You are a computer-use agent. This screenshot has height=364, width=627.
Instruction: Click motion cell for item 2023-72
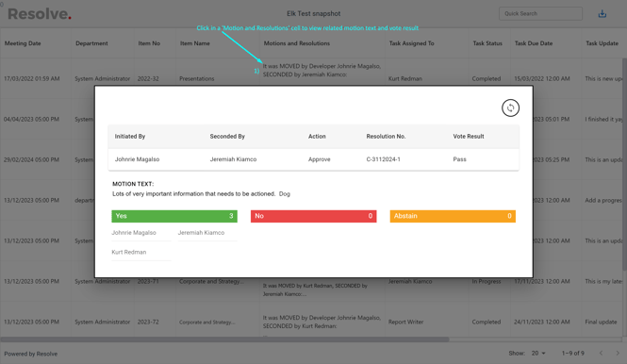coord(322,322)
